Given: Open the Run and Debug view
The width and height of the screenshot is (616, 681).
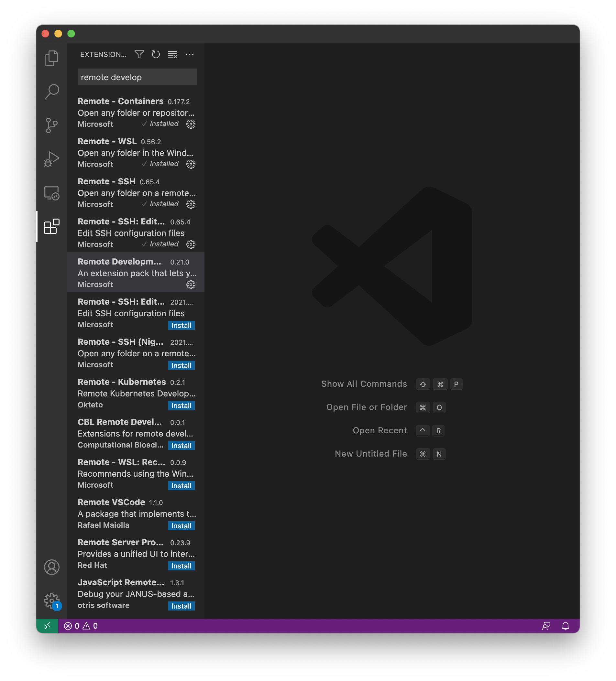Looking at the screenshot, I should [x=51, y=158].
